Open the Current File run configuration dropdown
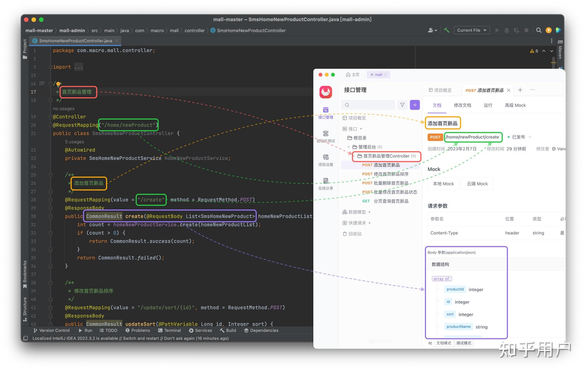 click(x=472, y=30)
